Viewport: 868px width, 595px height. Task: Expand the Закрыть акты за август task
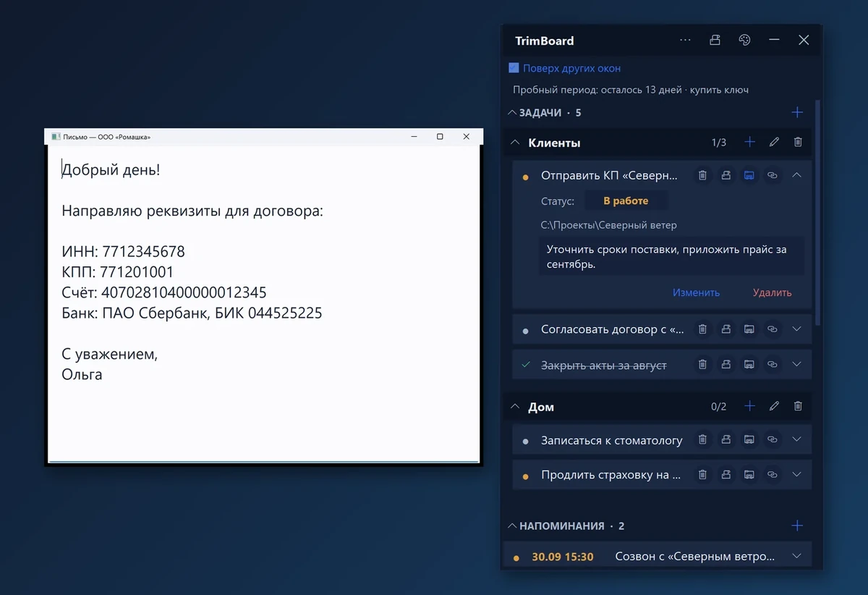click(796, 365)
